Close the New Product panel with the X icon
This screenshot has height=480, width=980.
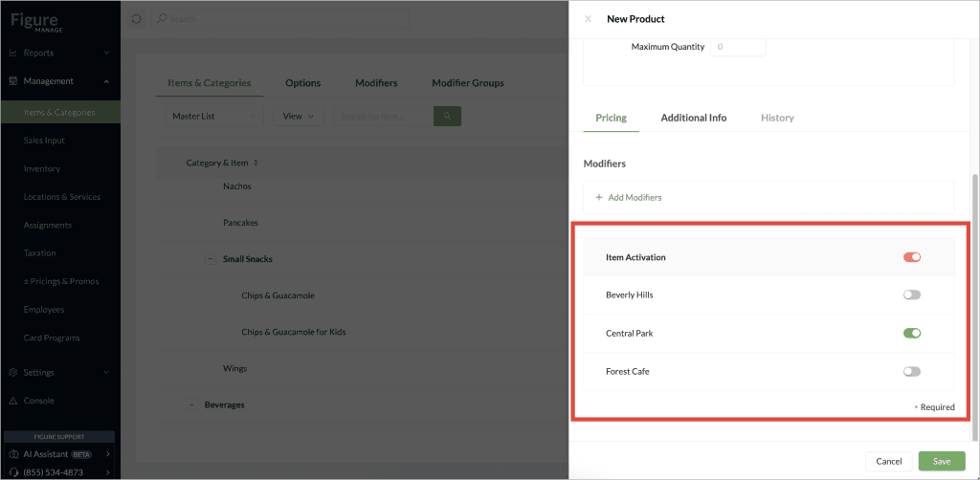(x=588, y=19)
